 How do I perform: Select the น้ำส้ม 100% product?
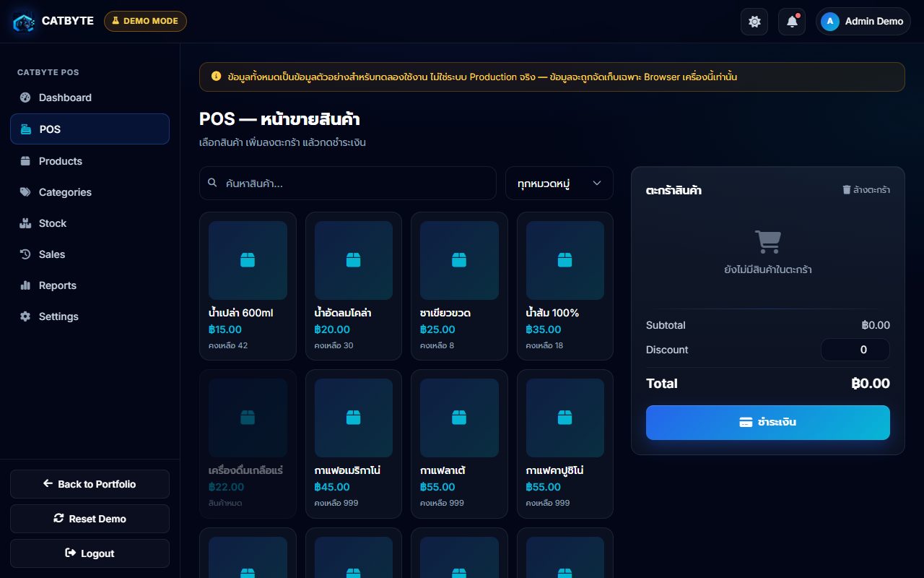click(x=565, y=286)
